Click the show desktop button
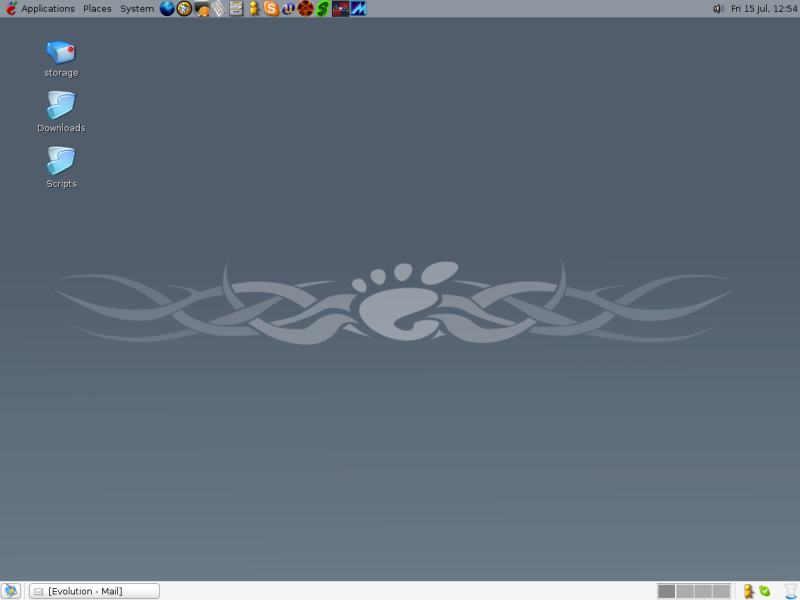 [x=11, y=591]
